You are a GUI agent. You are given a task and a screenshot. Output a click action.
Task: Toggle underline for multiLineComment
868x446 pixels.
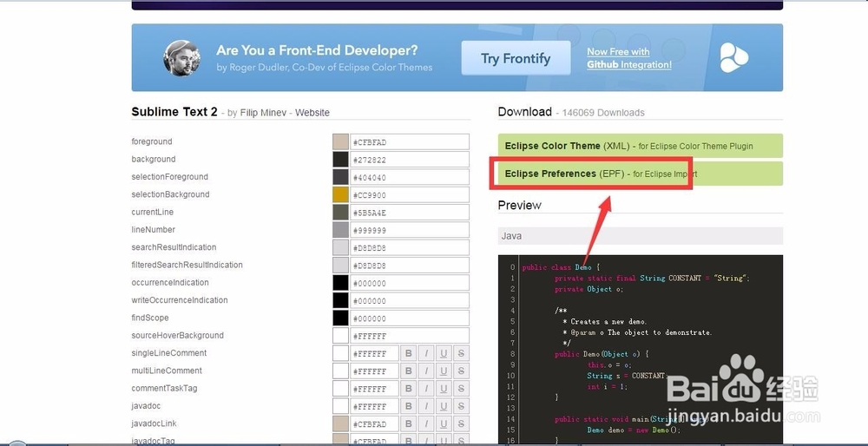(x=444, y=371)
